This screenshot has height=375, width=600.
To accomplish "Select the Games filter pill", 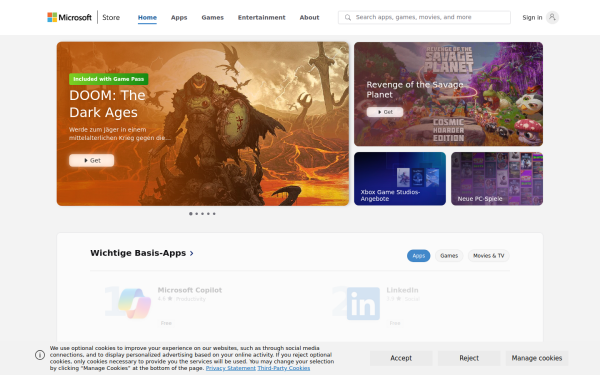I will (x=449, y=256).
